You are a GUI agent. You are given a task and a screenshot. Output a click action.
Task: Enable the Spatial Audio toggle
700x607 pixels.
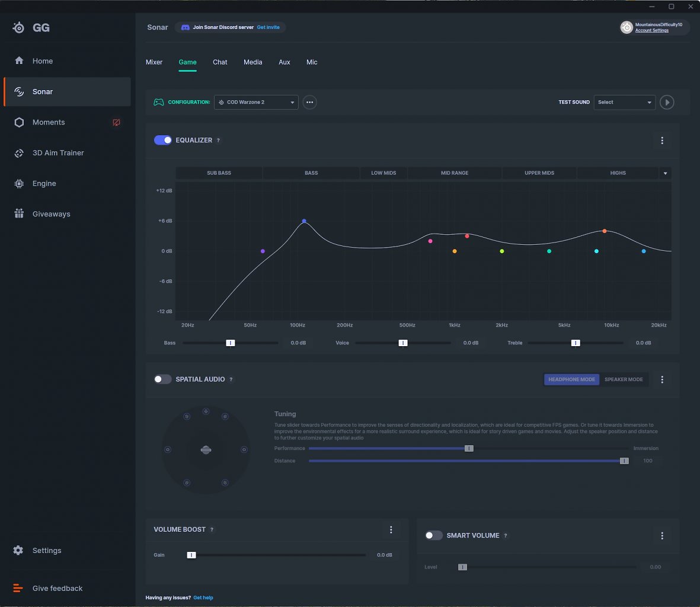(x=162, y=379)
